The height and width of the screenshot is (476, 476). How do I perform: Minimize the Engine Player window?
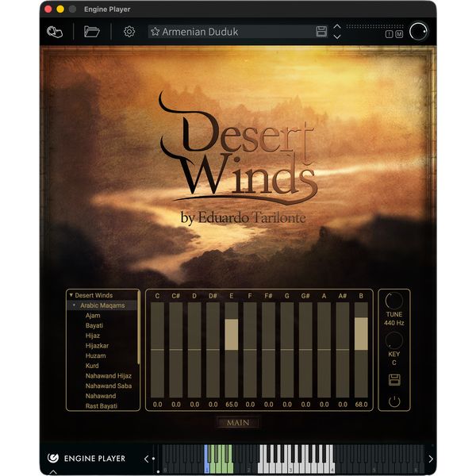click(60, 9)
